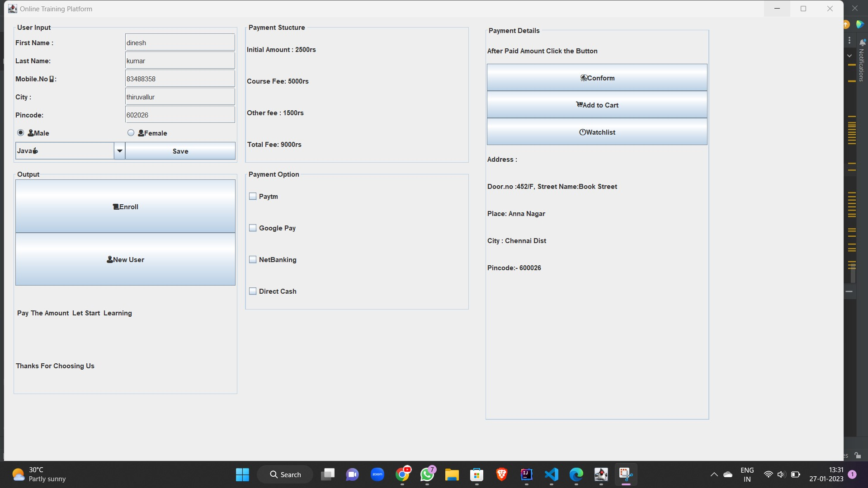868x488 pixels.
Task: Open IntelliJ IDEA from the taskbar
Action: pos(526,474)
